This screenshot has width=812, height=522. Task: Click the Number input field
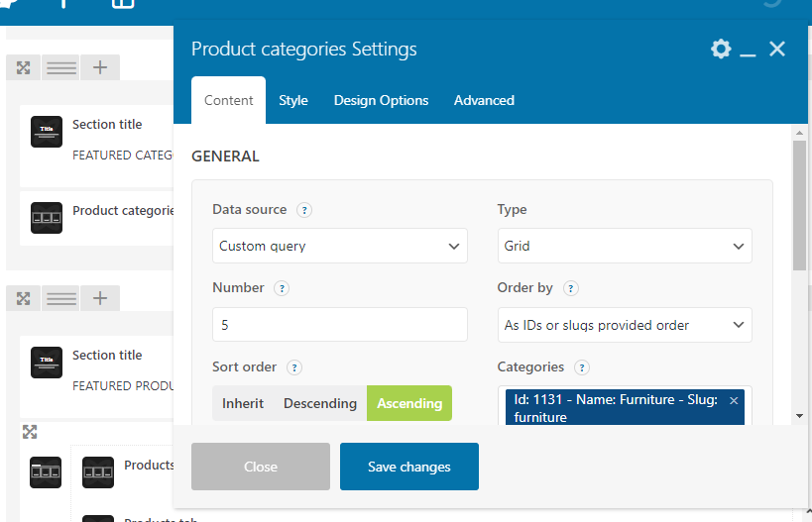(x=340, y=325)
